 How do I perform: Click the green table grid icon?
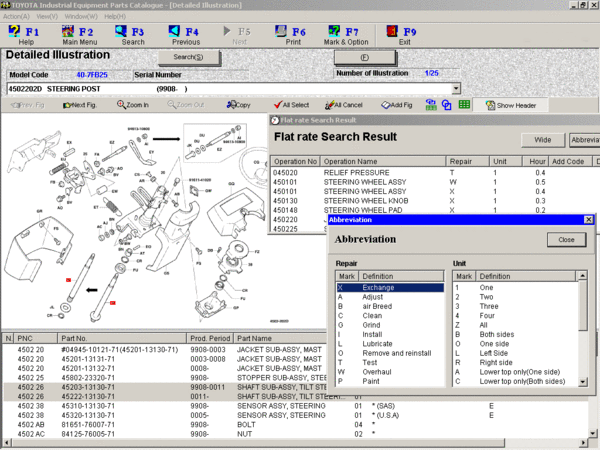coord(464,104)
